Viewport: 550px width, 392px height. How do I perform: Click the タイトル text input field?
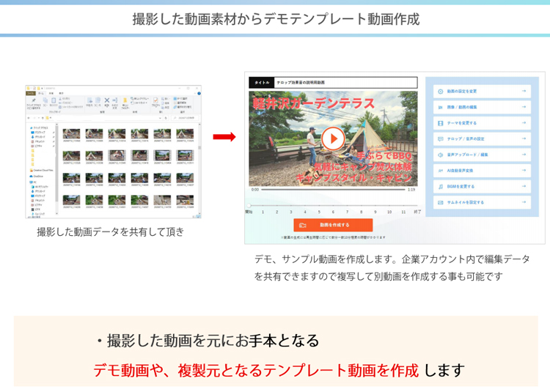coord(345,82)
